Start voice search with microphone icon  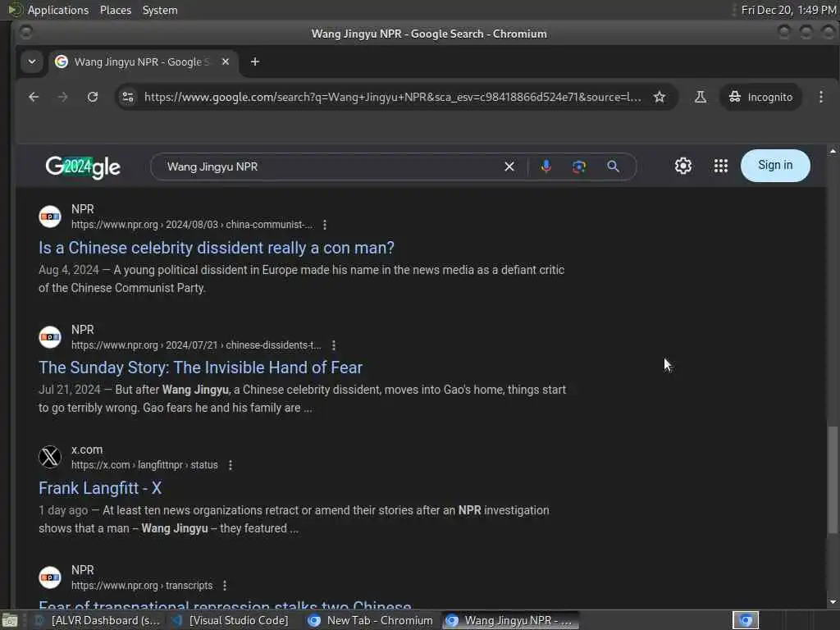[546, 167]
